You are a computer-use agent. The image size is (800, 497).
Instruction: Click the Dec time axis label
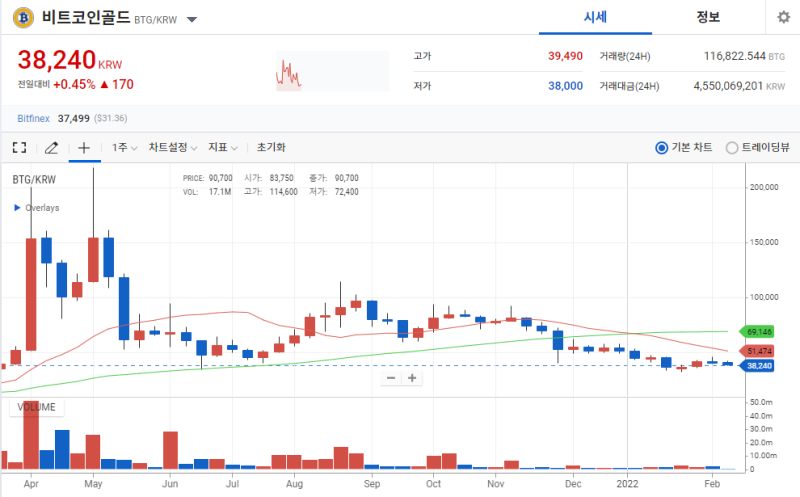tap(573, 484)
